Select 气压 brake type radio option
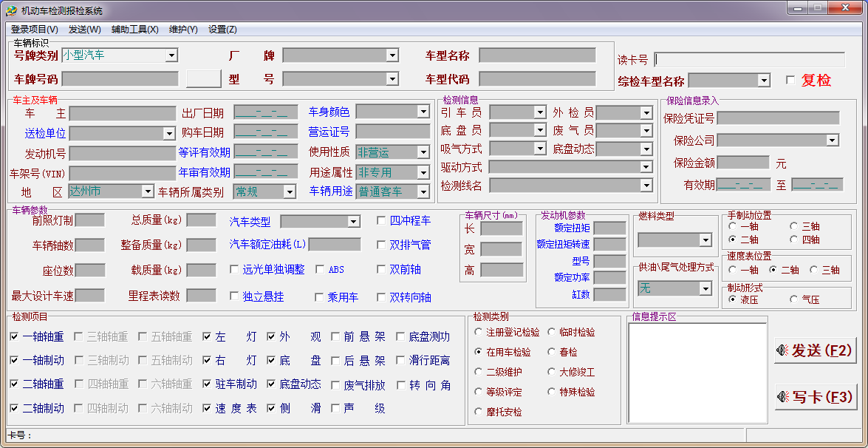This screenshot has height=448, width=868. [x=794, y=299]
